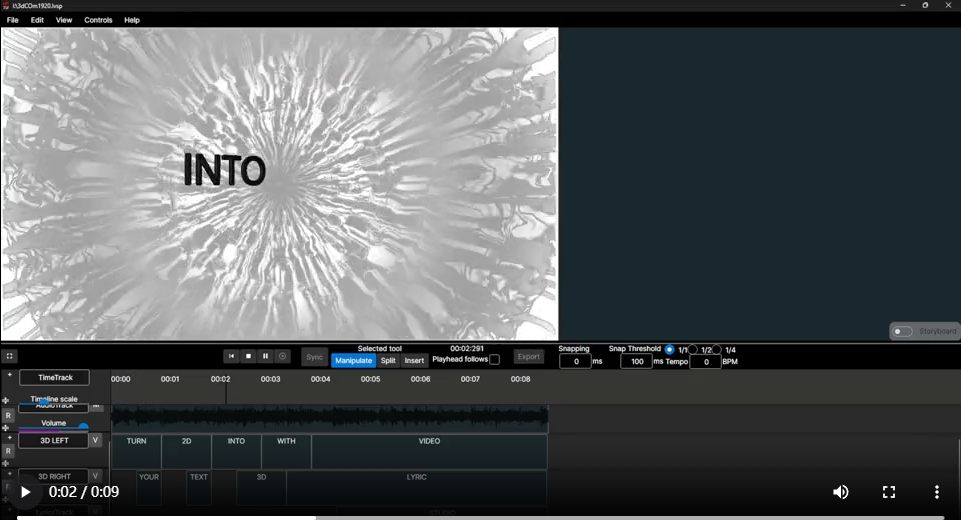
Task: Click the plus icon next to 3D LEFT
Action: click(x=9, y=438)
